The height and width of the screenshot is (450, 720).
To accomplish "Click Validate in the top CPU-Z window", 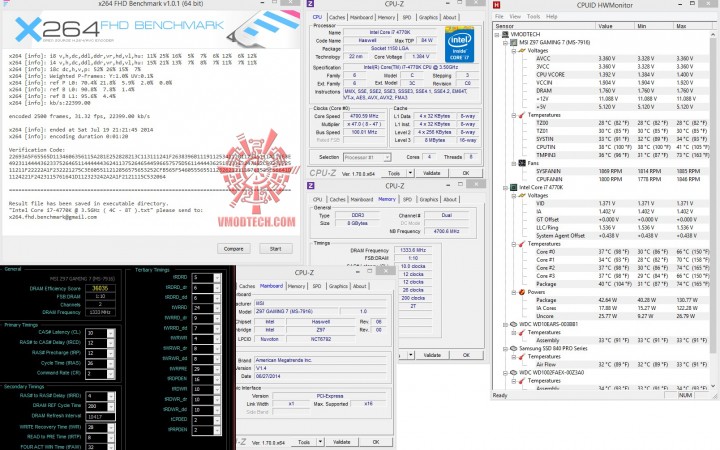I will click(x=431, y=173).
